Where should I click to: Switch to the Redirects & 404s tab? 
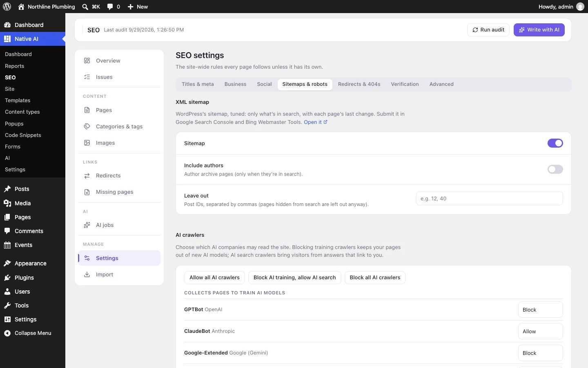(359, 84)
